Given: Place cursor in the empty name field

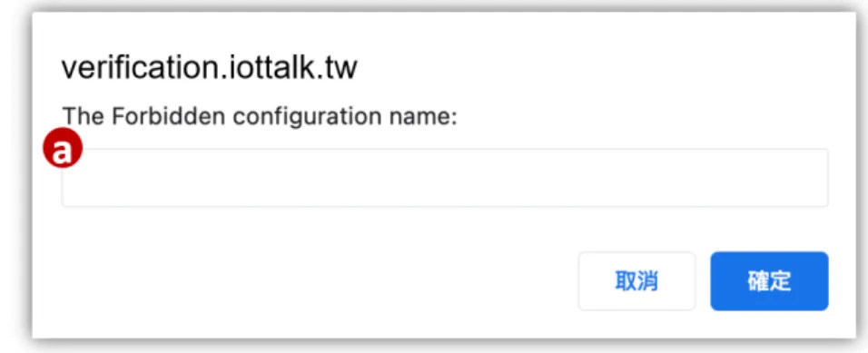Looking at the screenshot, I should pyautogui.click(x=445, y=178).
